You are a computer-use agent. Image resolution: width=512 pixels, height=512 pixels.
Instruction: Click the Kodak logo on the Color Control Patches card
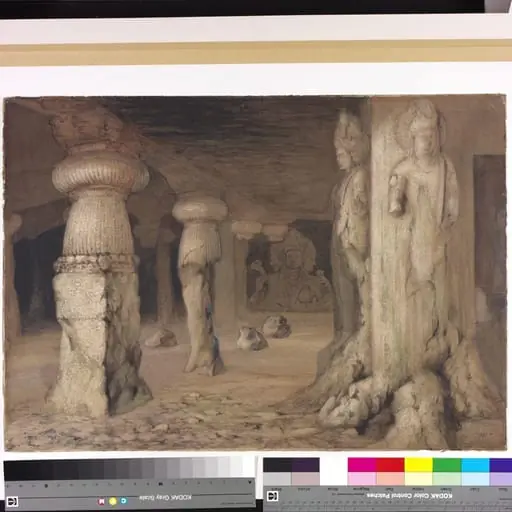273,496
